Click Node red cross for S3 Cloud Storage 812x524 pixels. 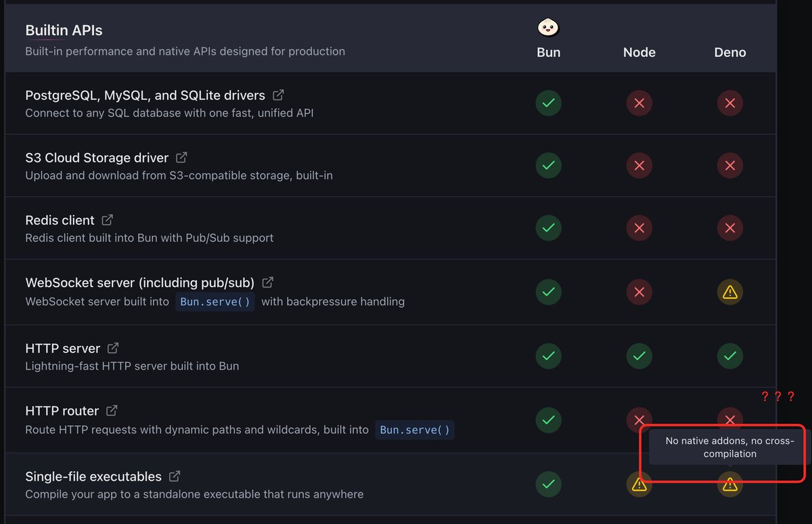639,165
